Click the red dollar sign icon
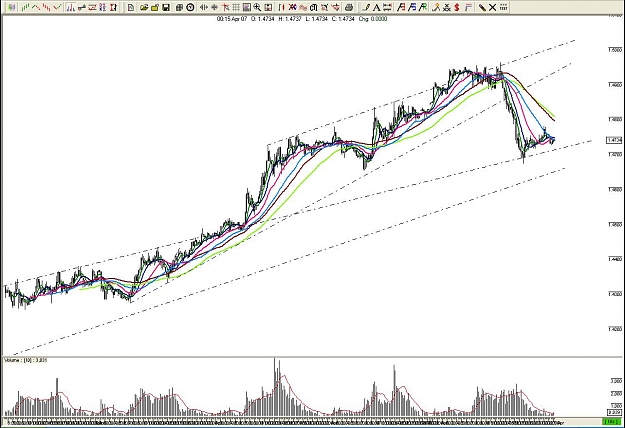 (x=456, y=7)
